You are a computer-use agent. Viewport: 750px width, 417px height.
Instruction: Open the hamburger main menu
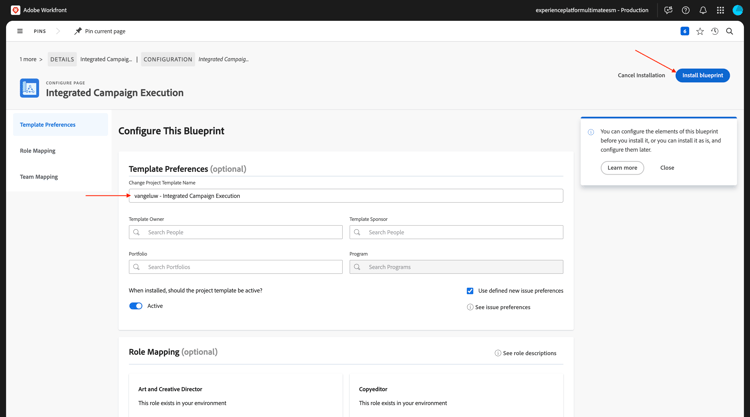[20, 31]
